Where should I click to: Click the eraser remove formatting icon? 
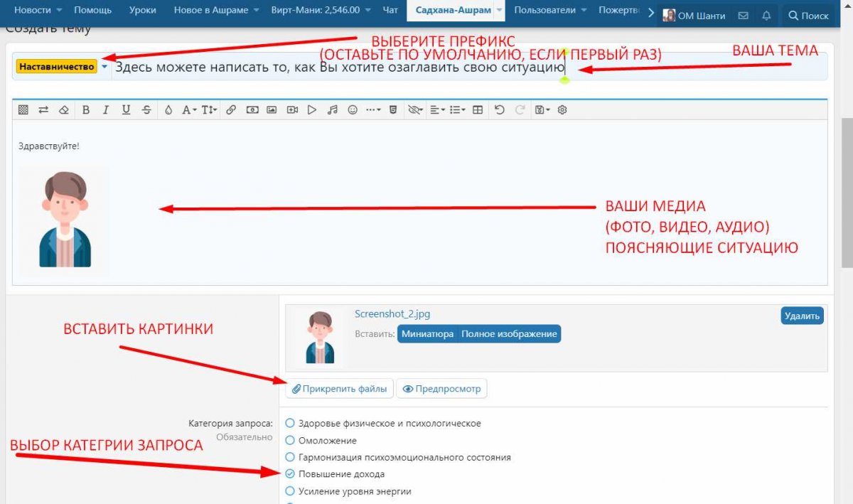pos(64,110)
